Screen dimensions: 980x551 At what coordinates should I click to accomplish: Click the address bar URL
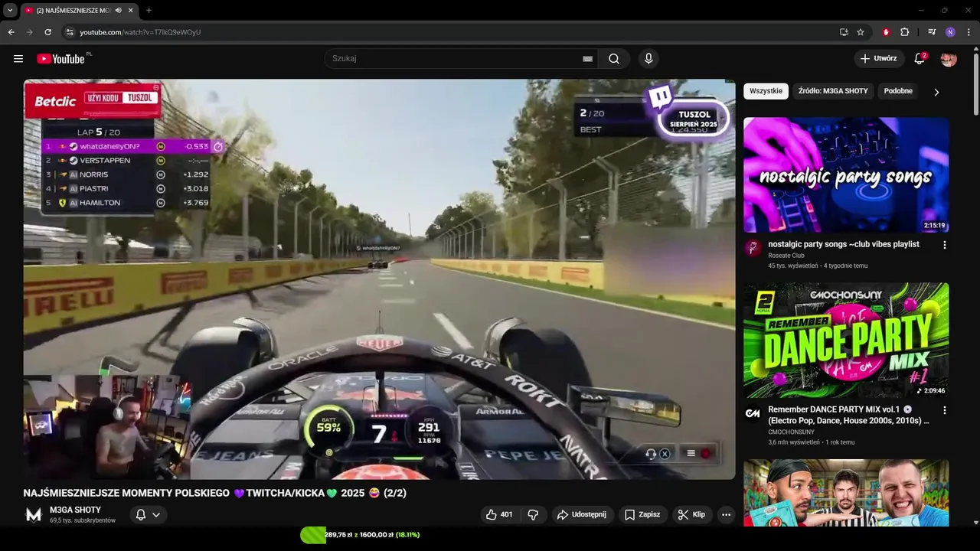tap(140, 32)
